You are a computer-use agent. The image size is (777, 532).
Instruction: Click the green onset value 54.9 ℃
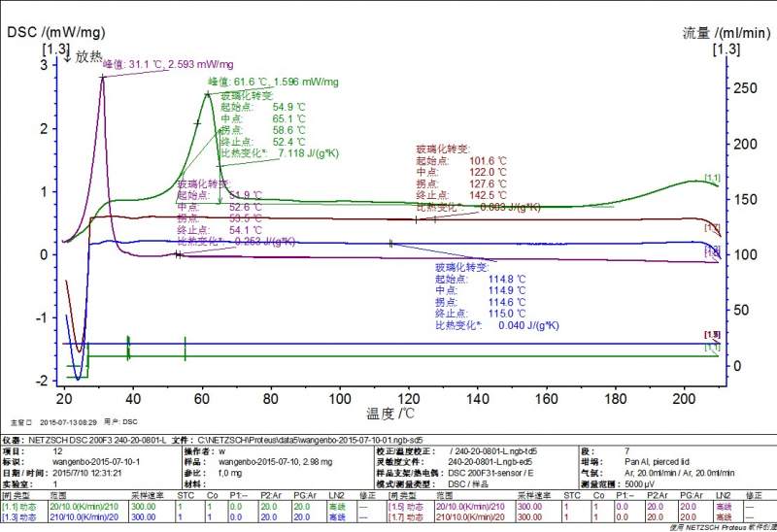click(x=288, y=107)
